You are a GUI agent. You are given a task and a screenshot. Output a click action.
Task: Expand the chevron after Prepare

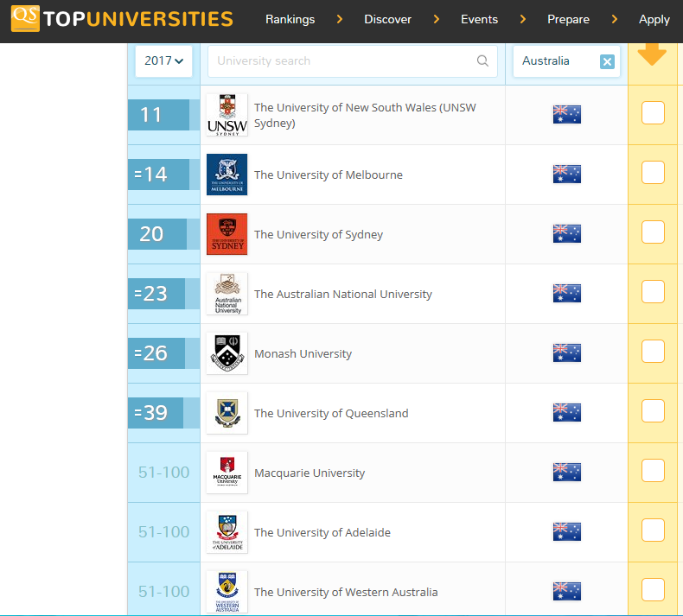pyautogui.click(x=614, y=19)
